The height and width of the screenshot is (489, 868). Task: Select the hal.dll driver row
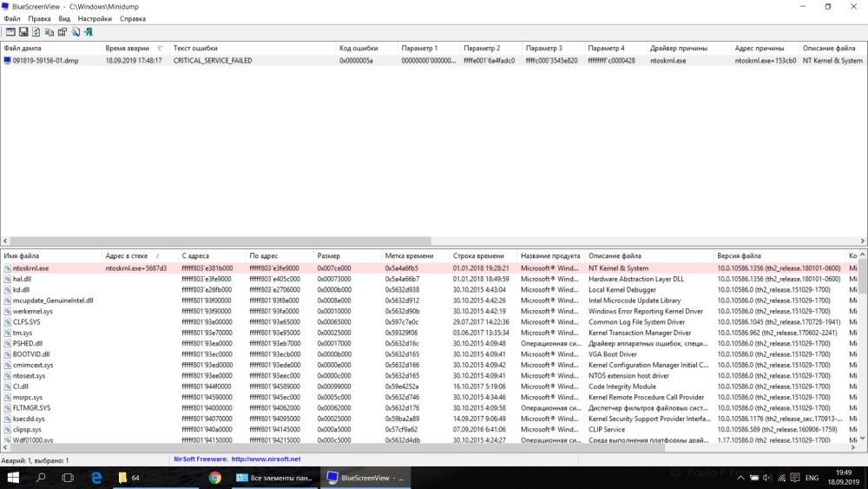[429, 279]
